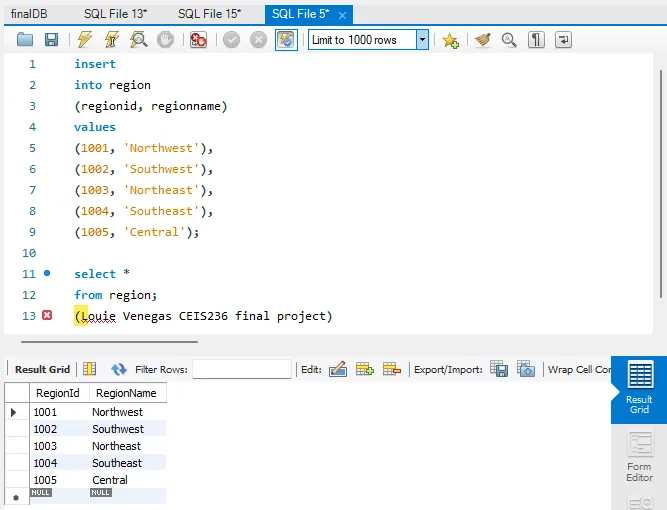Click the row pointer arrow for 1001

point(14,412)
